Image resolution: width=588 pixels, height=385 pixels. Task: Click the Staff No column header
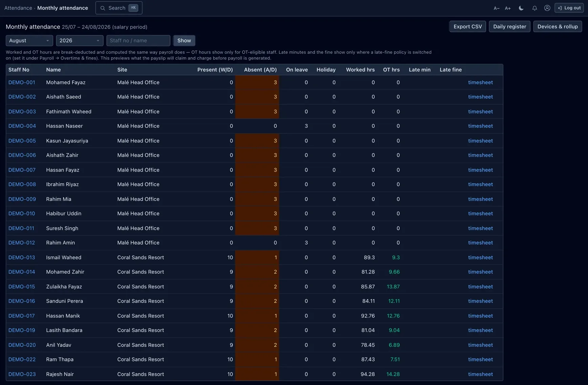(x=19, y=70)
